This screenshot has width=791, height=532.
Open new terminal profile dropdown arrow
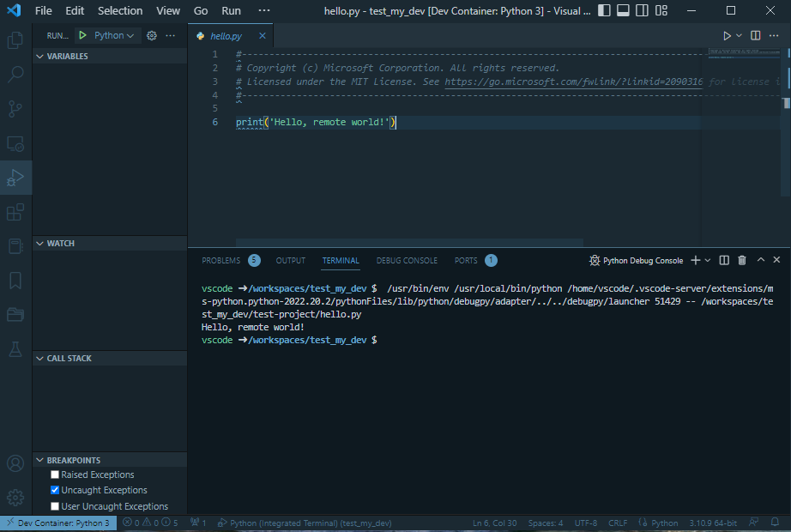(707, 260)
